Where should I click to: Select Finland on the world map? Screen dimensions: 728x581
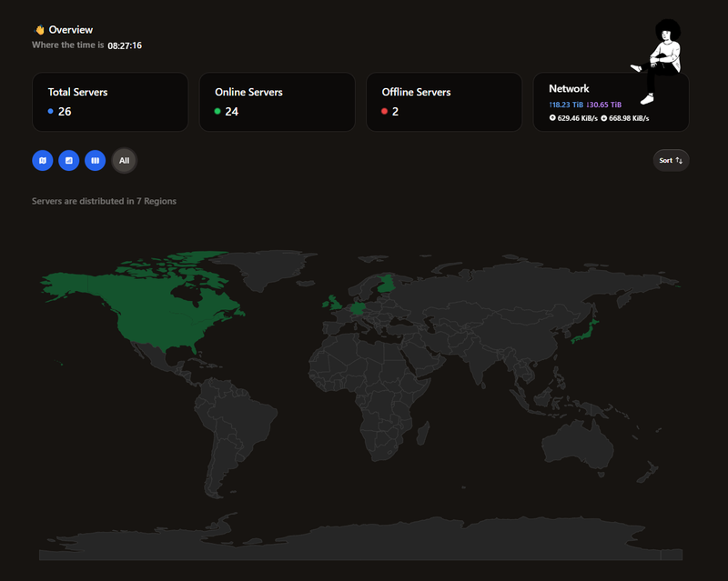387,284
